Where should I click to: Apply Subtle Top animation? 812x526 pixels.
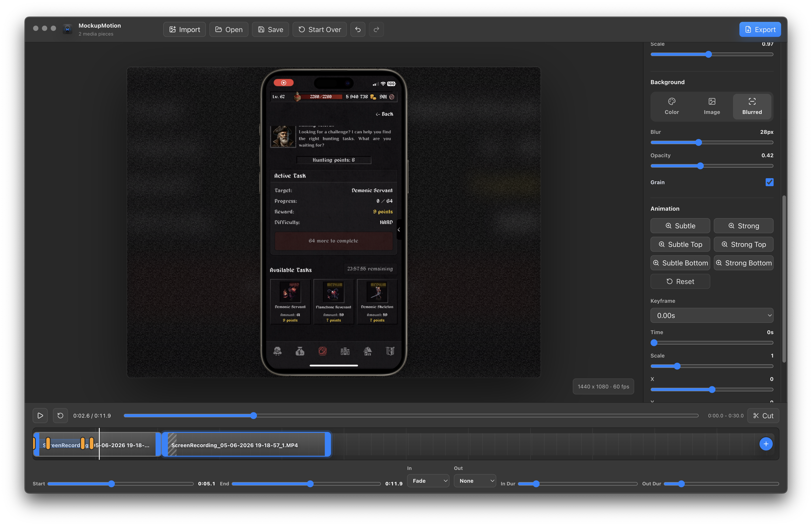point(680,244)
